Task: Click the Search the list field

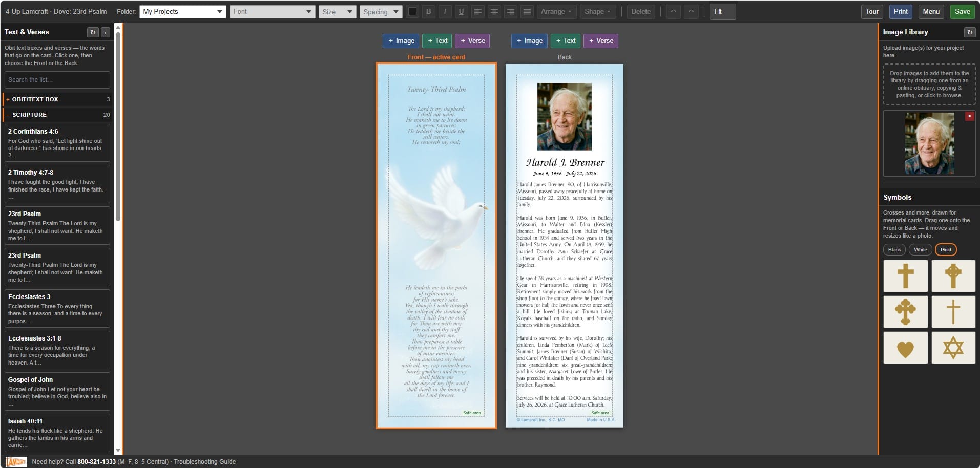Action: click(x=57, y=80)
